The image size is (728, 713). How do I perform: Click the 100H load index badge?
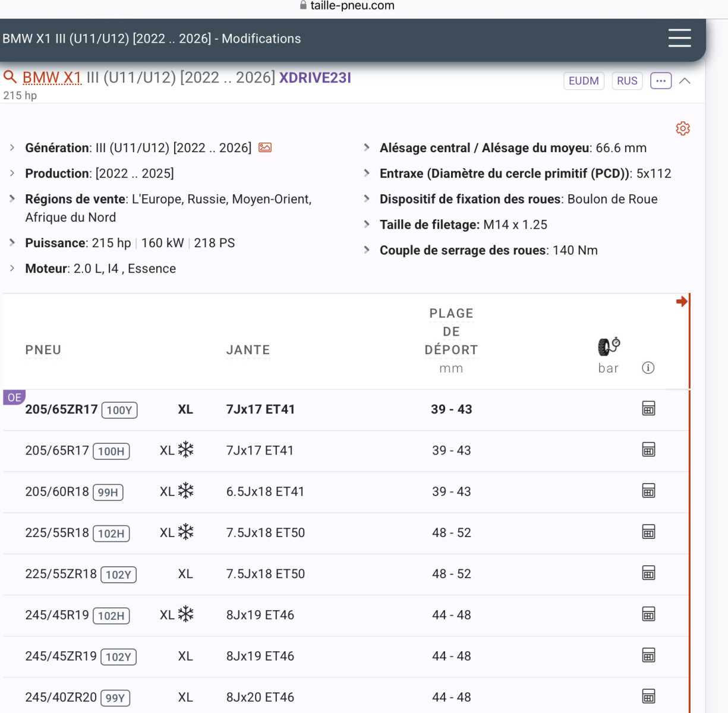[111, 451]
